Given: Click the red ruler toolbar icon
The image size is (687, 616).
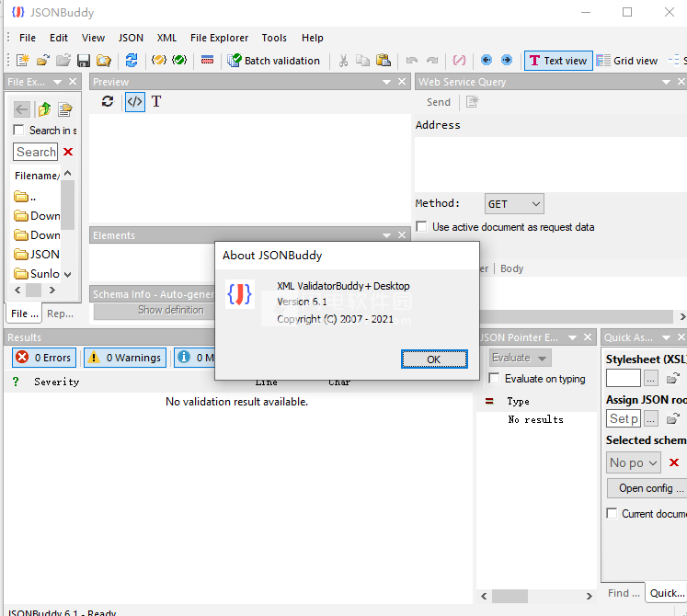Looking at the screenshot, I should (x=207, y=60).
